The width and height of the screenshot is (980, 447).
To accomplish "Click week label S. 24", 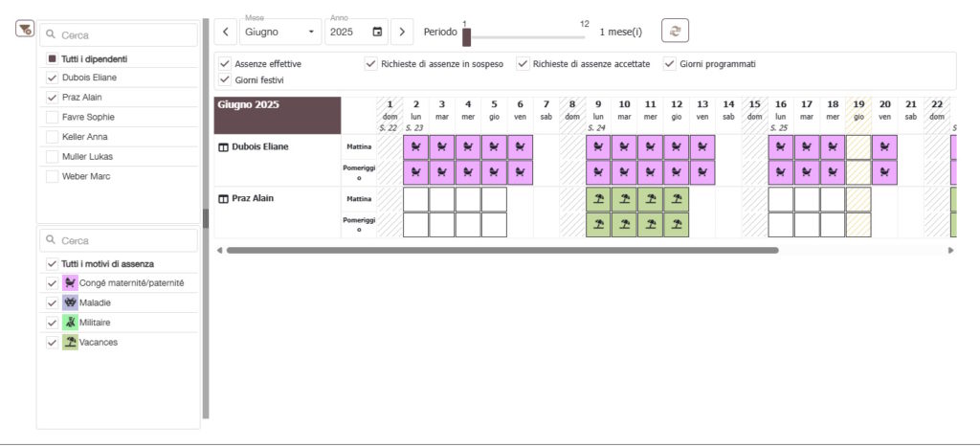I will pyautogui.click(x=595, y=127).
